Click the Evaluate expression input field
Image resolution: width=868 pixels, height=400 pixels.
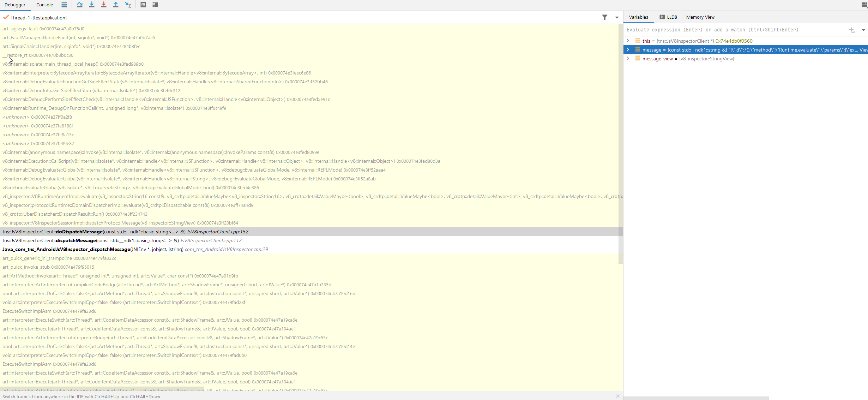coord(734,30)
